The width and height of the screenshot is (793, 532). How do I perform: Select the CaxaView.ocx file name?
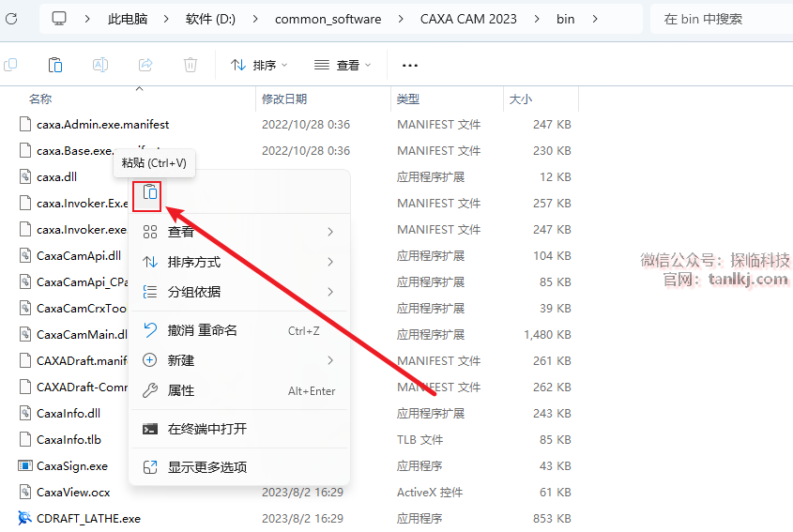[x=73, y=492]
